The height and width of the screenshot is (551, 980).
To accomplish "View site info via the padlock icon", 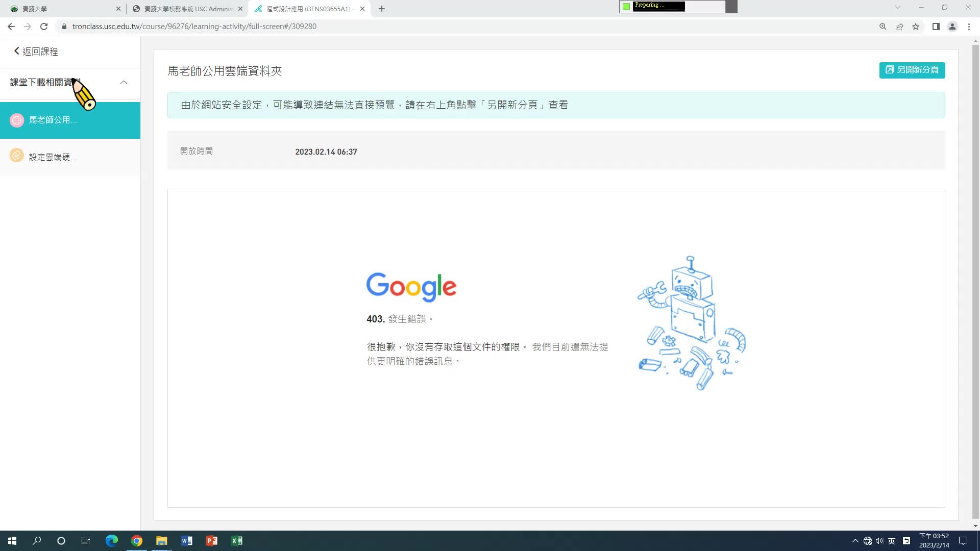I will 64,27.
